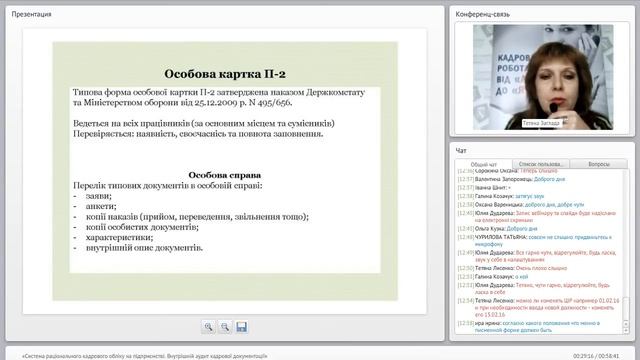
Task: Click the speaker's webcam video
Action: [543, 77]
